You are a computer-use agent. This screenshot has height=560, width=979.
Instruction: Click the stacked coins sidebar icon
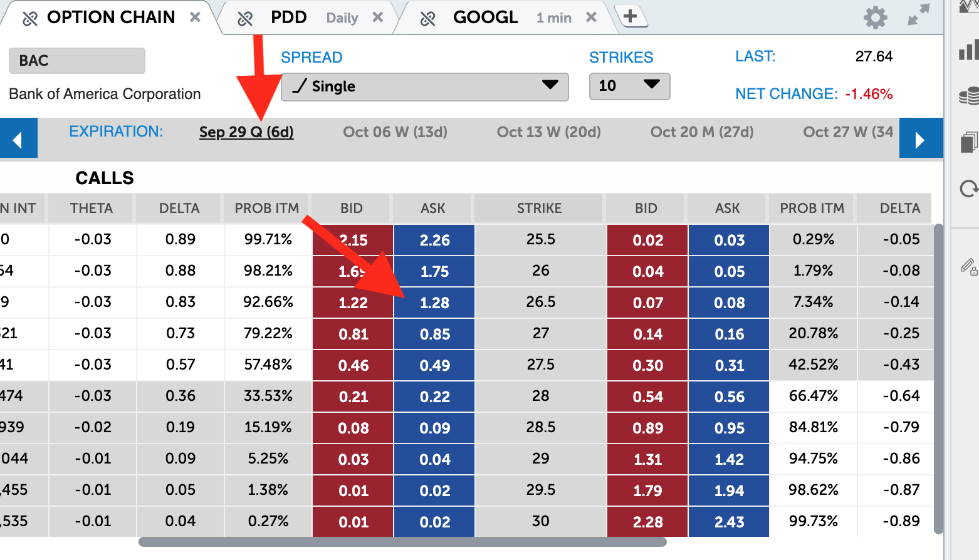(x=969, y=96)
